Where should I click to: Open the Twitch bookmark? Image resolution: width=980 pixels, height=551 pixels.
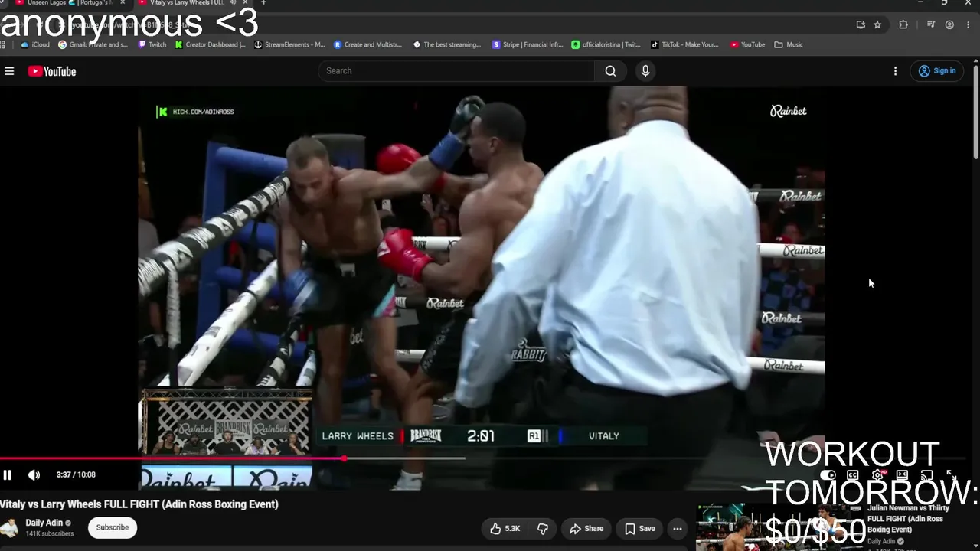click(x=152, y=44)
